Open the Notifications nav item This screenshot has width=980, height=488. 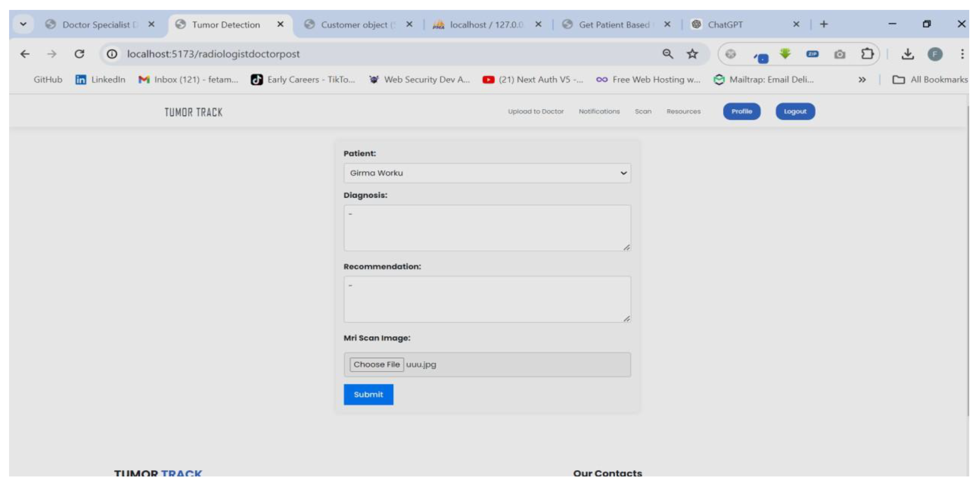point(599,111)
